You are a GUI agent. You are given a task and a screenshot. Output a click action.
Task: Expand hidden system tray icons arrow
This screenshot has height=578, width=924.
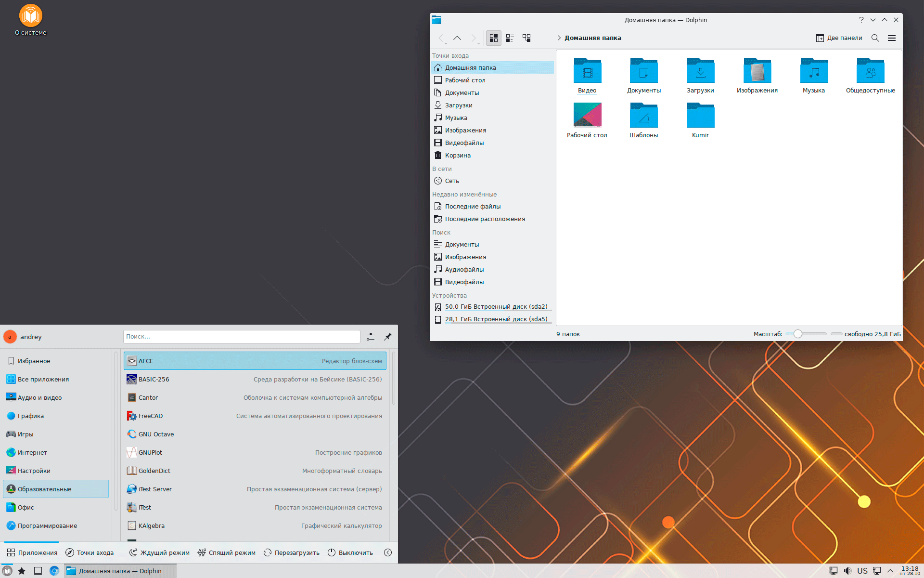(x=890, y=571)
